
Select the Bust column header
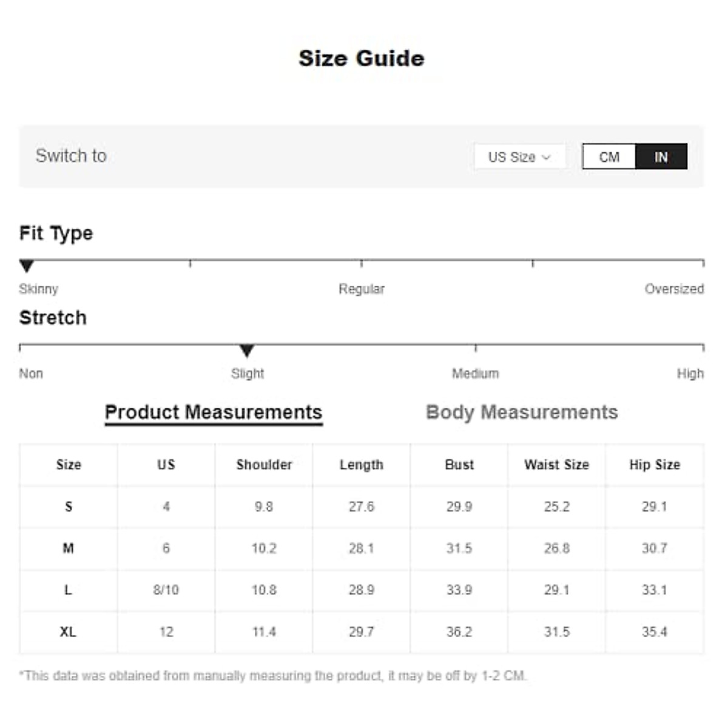(x=459, y=465)
